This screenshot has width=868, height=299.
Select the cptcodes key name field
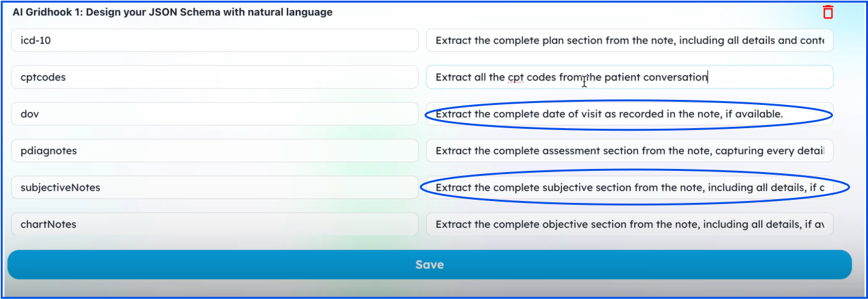tap(214, 77)
